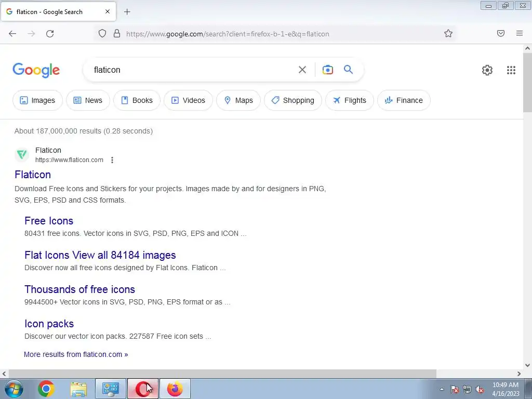This screenshot has height=399, width=532.
Task: Open network status tray icon
Action: point(467,389)
